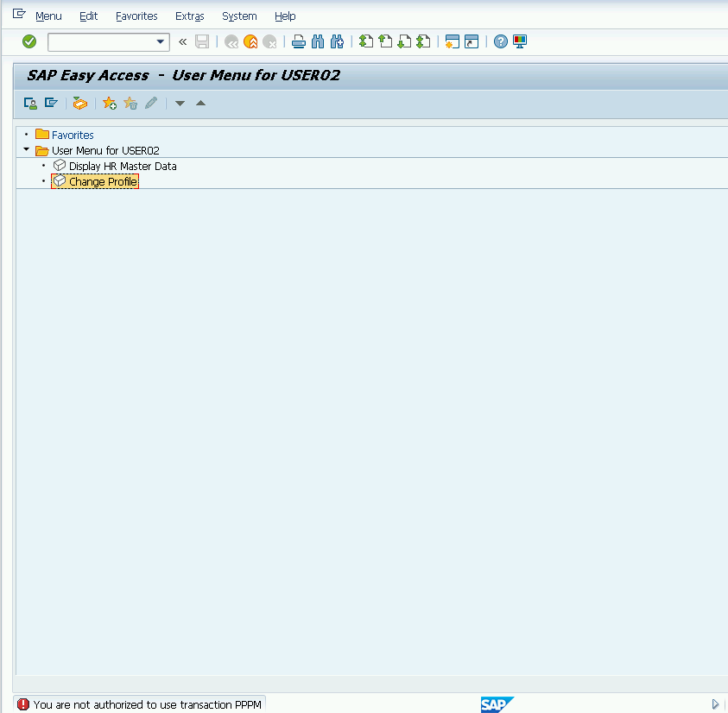Add selected item to Favorites with the star icon
This screenshot has width=728, height=713.
(x=109, y=103)
